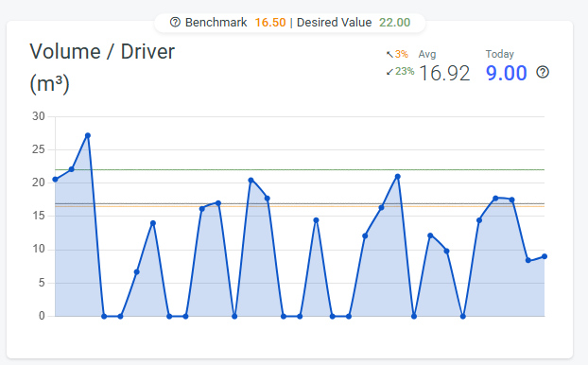588x365 pixels.
Task: Click the Benchmark label text
Action: coord(216,23)
